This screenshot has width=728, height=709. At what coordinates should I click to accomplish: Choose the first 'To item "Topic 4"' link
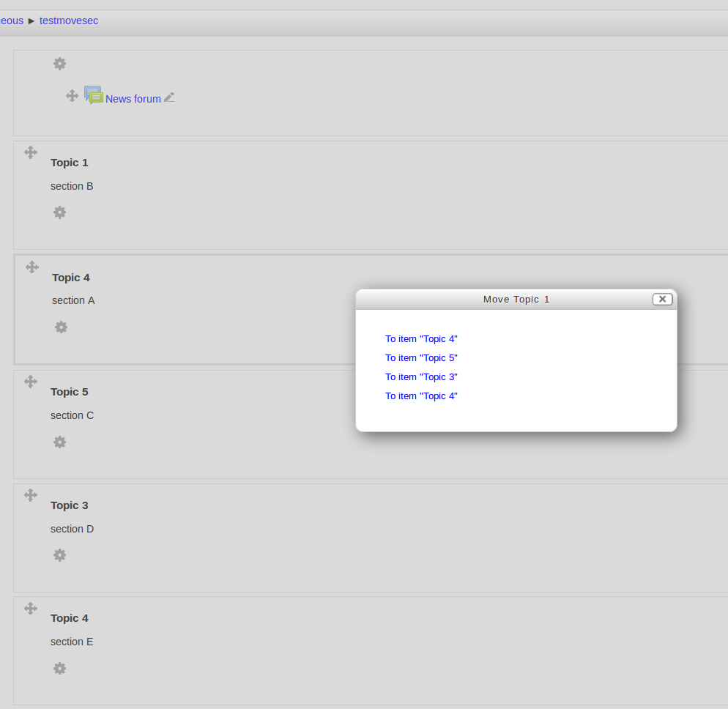421,339
